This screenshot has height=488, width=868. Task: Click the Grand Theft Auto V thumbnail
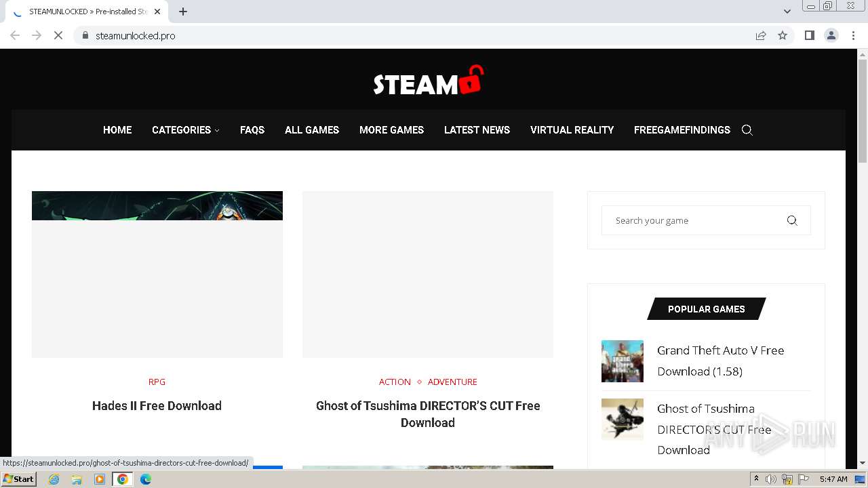[x=623, y=361]
